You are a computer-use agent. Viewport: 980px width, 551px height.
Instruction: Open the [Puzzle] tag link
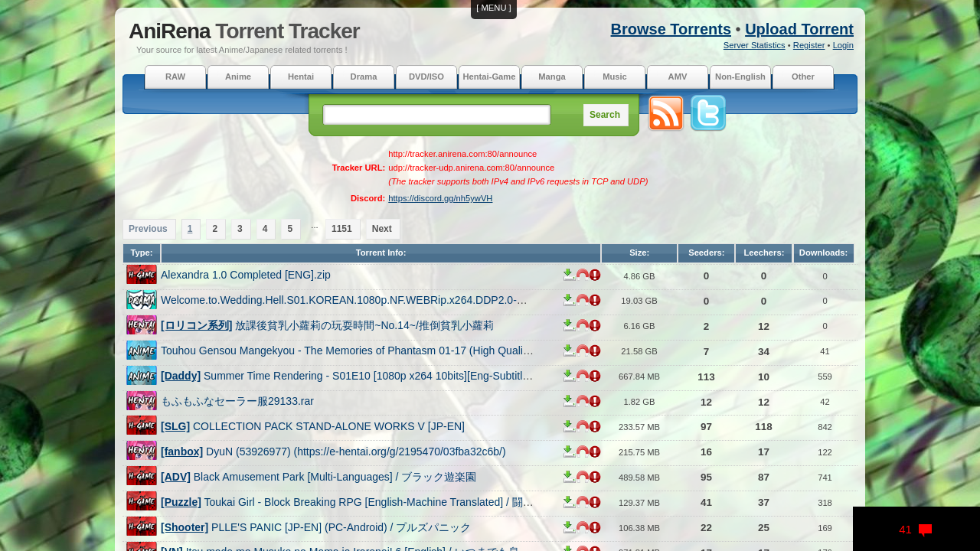coord(181,502)
